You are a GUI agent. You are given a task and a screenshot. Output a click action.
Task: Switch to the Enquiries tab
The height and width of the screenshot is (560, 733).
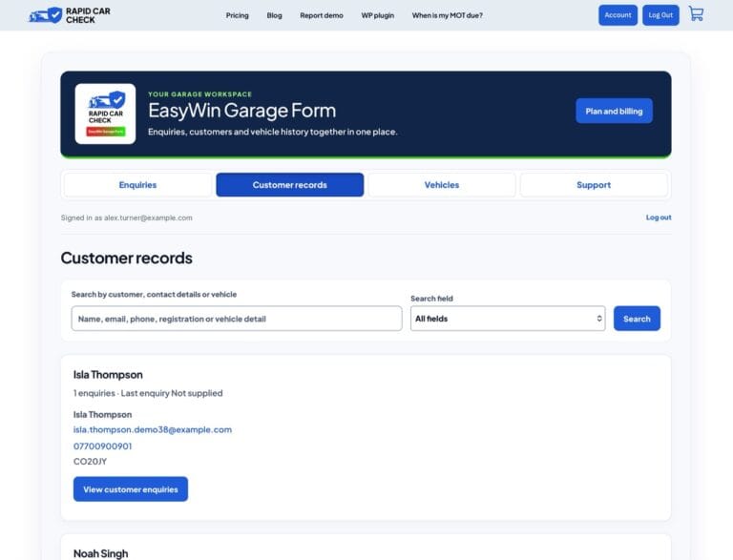(x=137, y=185)
